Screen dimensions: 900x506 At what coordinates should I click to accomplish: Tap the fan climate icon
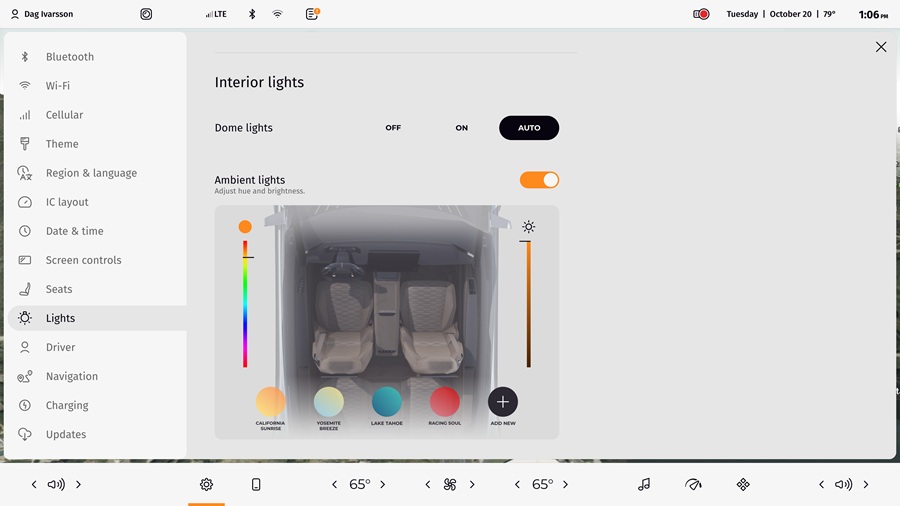point(450,484)
